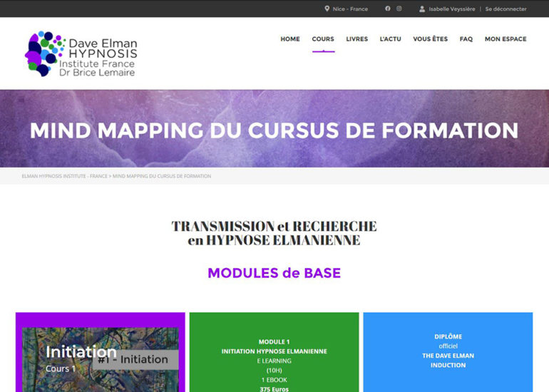The height and width of the screenshot is (392, 549).
Task: Open the MON ESPACE menu item
Action: coord(506,39)
